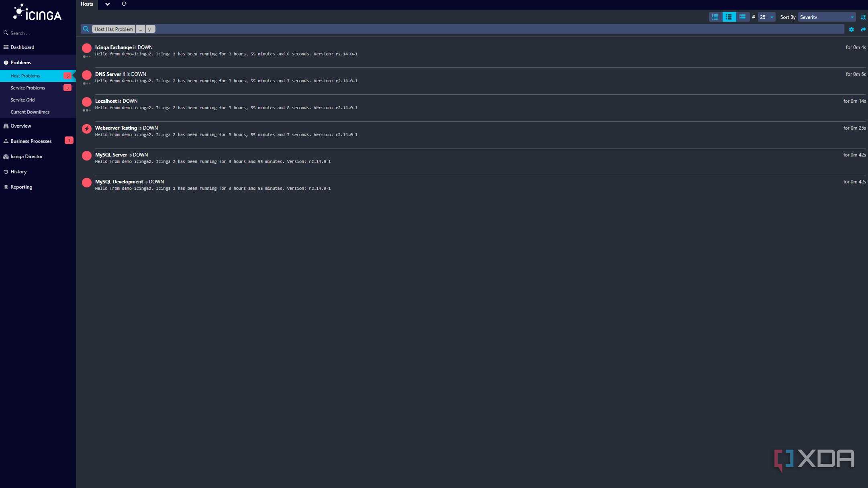Click Host Problems badge showing 6
Screen dimensions: 868x488
(67, 76)
